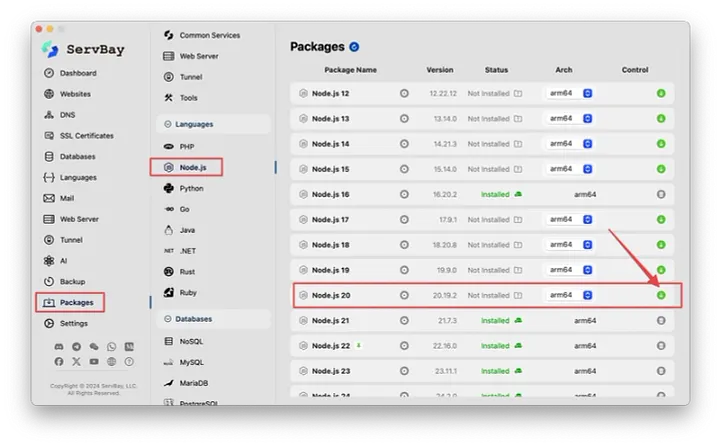Image resolution: width=720 pixels, height=446 pixels.
Task: Collapse the Databases section
Action: click(x=167, y=319)
